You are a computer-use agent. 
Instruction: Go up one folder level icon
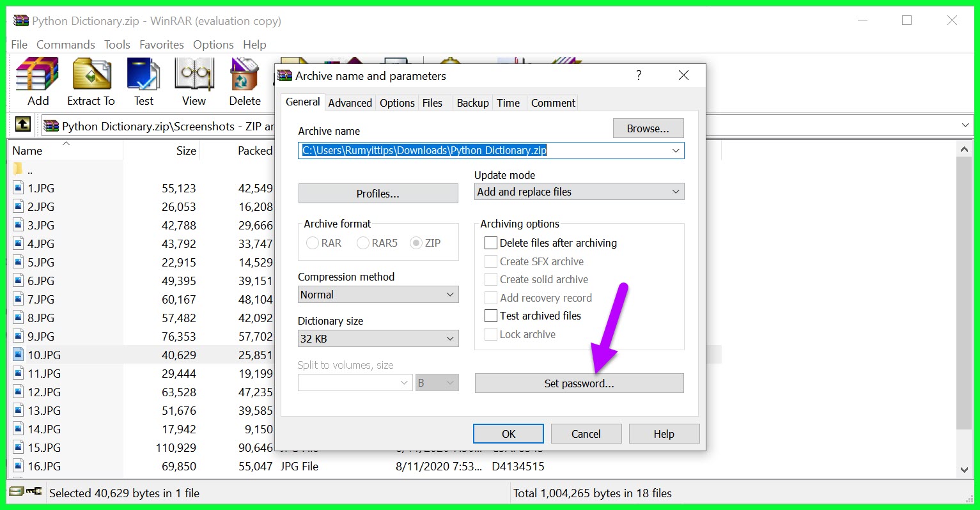(23, 125)
